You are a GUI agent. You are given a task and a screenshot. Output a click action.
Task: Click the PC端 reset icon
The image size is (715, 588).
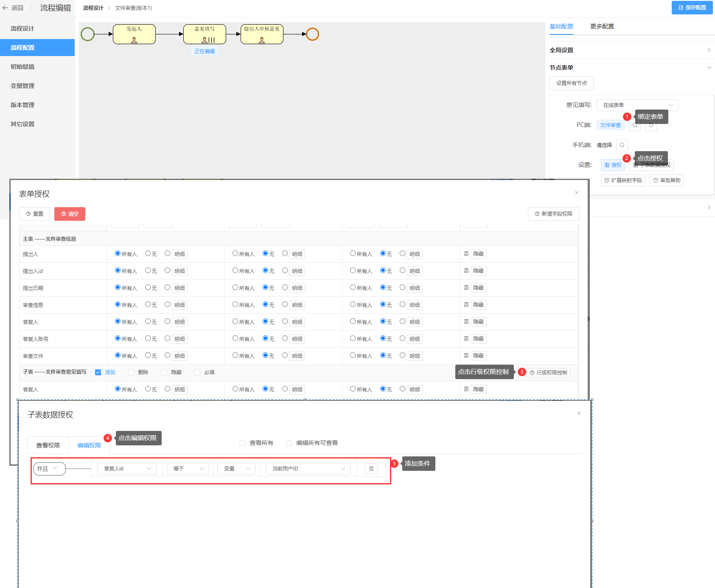click(x=651, y=125)
